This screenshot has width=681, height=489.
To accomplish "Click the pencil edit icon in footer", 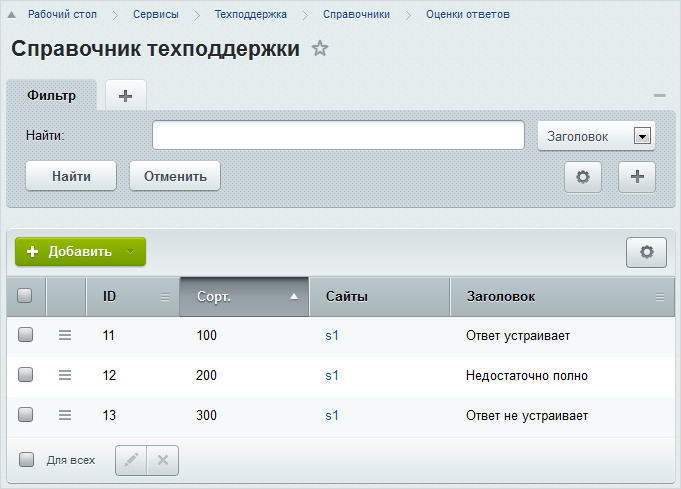I will point(131,460).
